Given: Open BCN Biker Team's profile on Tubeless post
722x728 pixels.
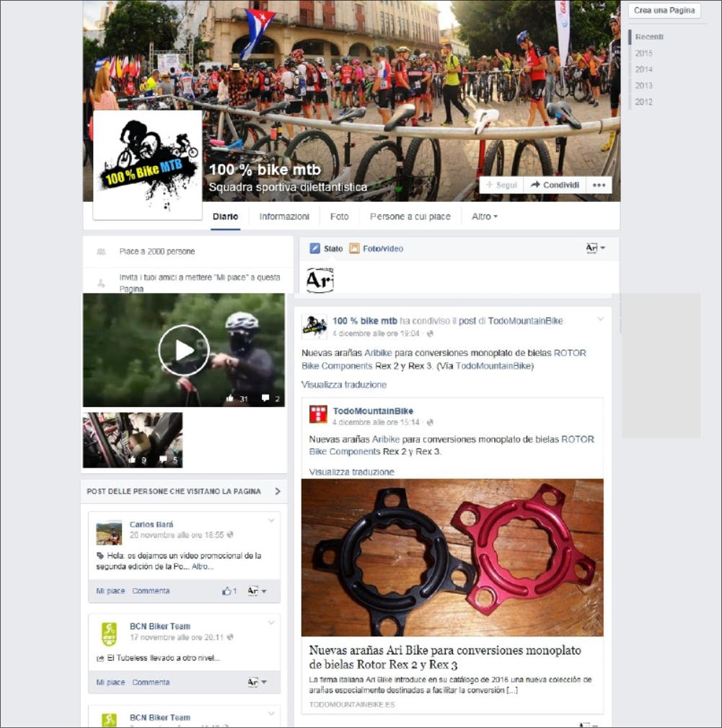Looking at the screenshot, I should 160,626.
